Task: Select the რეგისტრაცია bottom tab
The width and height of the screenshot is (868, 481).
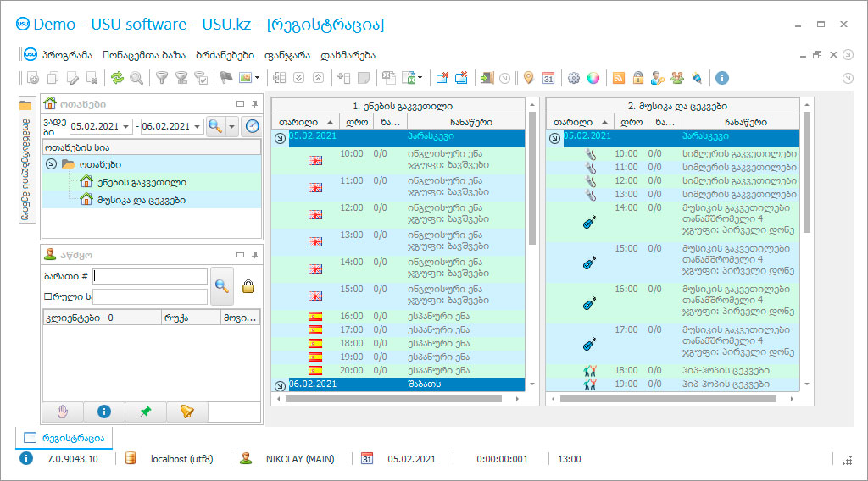Action: point(64,438)
